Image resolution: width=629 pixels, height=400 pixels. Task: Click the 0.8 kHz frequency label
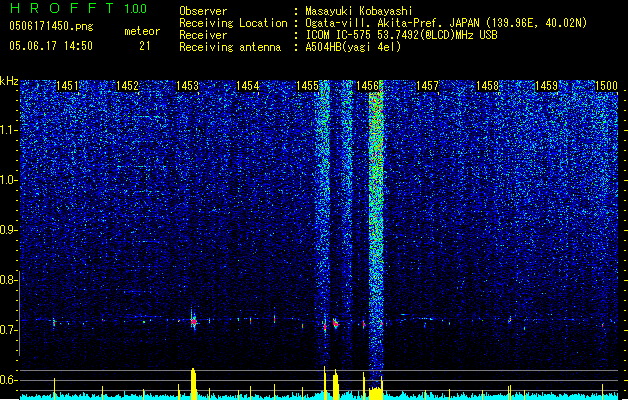[9, 280]
